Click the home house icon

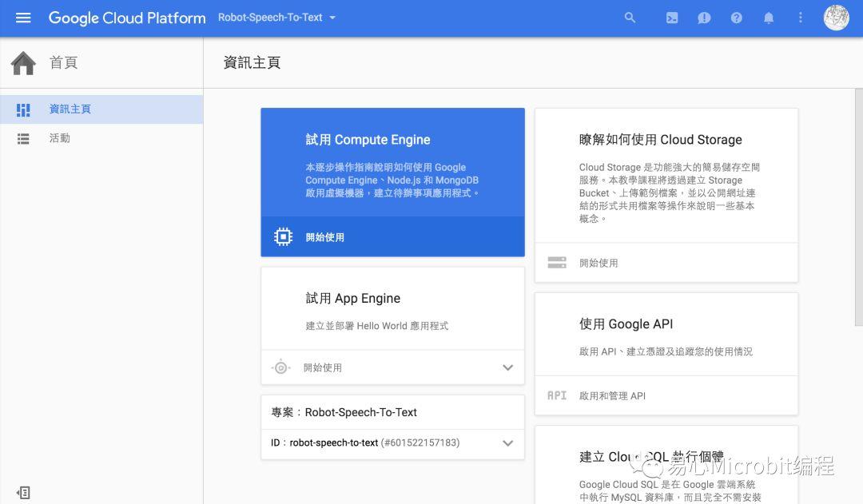23,63
